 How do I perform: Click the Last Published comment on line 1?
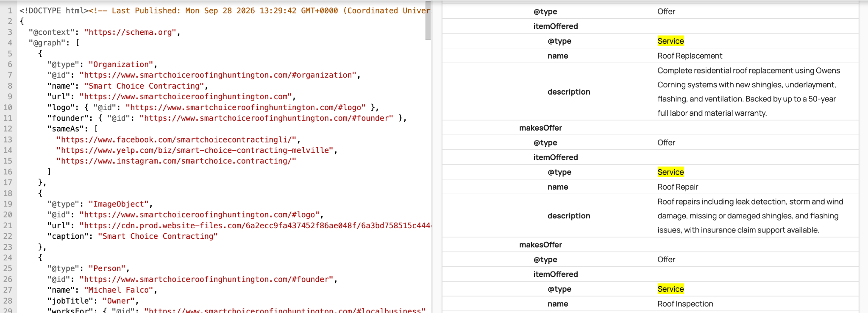pyautogui.click(x=259, y=11)
